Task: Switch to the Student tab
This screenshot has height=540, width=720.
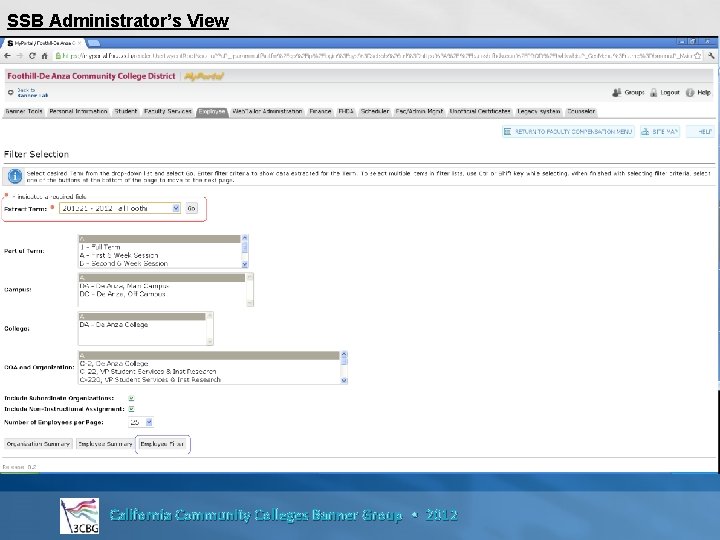Action: pyautogui.click(x=126, y=112)
